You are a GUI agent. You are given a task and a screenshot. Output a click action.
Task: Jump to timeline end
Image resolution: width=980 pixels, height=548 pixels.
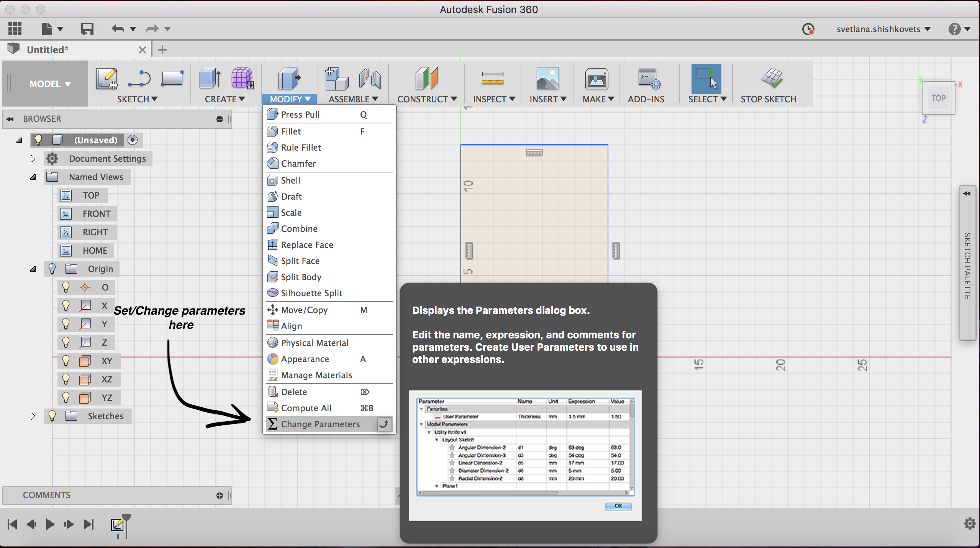(x=89, y=523)
